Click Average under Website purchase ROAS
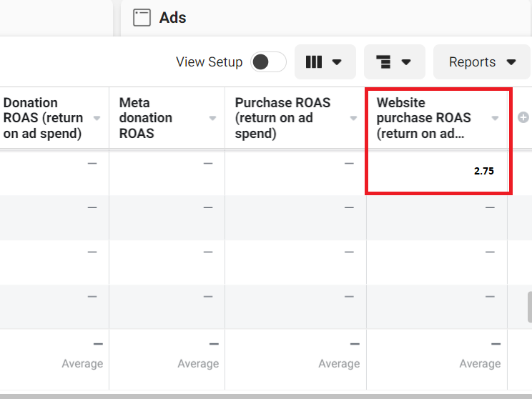Viewport: 532px width, 399px height. pos(480,364)
